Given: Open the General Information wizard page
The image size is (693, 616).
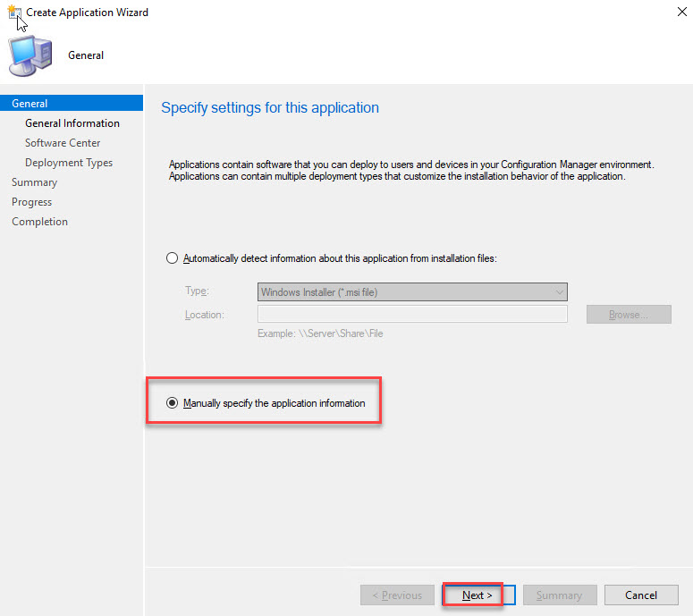Looking at the screenshot, I should pos(72,123).
